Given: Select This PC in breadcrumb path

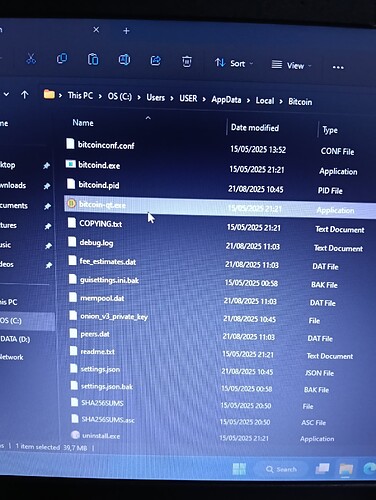Looking at the screenshot, I should 80,96.
